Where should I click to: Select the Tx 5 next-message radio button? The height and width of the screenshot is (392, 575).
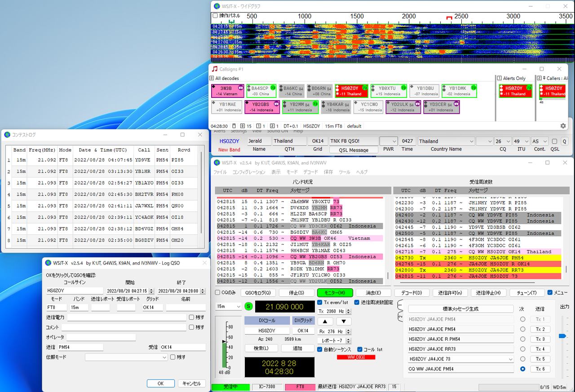(x=522, y=359)
